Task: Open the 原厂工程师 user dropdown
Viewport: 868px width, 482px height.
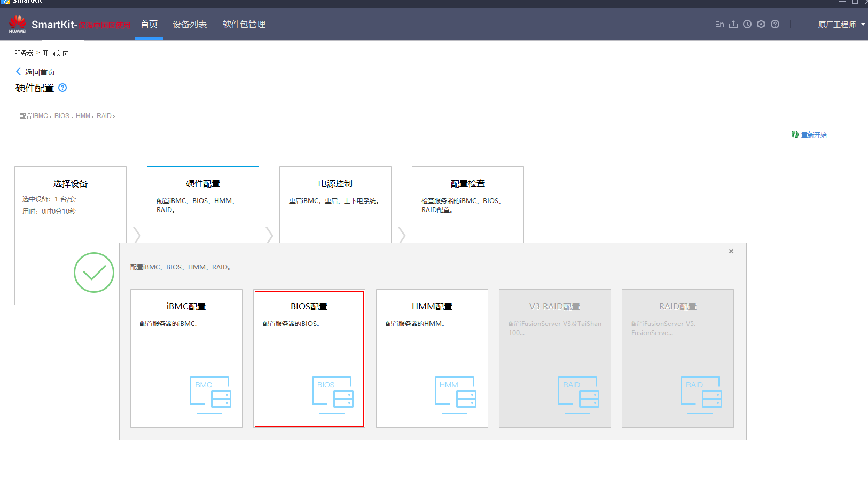Action: [x=841, y=25]
